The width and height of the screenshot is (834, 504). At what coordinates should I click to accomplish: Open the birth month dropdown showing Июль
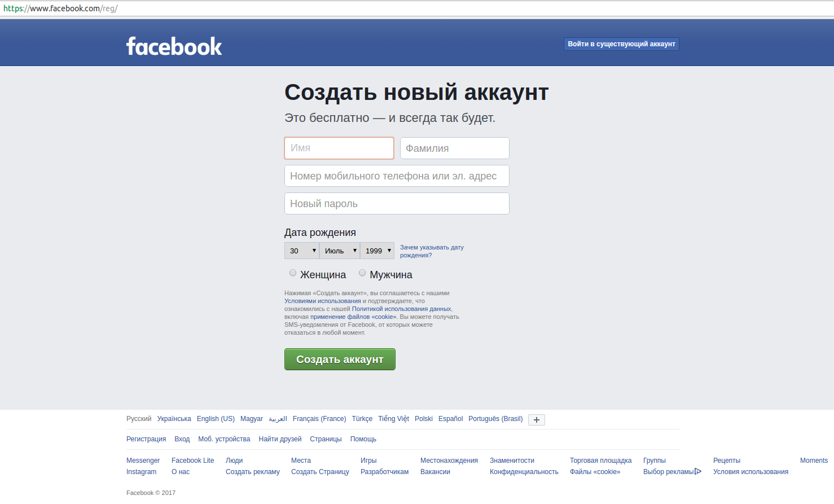coord(340,251)
